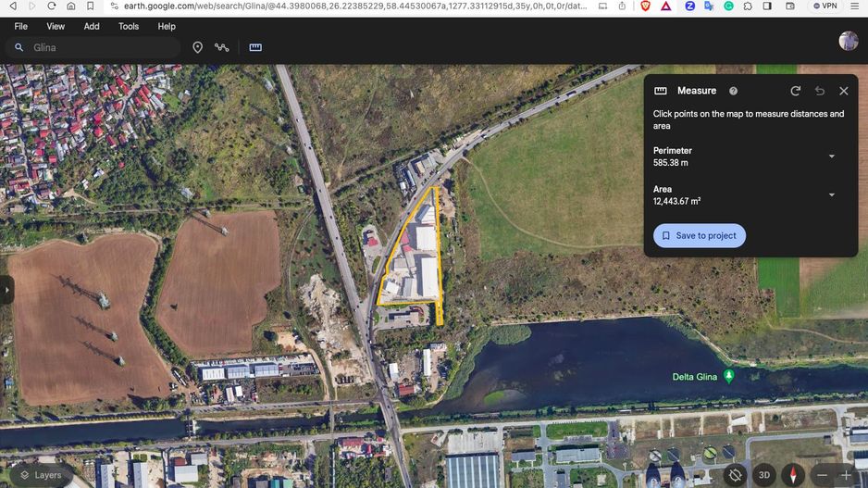The width and height of the screenshot is (868, 488).
Task: Open Measure help question mark
Action: 733,91
